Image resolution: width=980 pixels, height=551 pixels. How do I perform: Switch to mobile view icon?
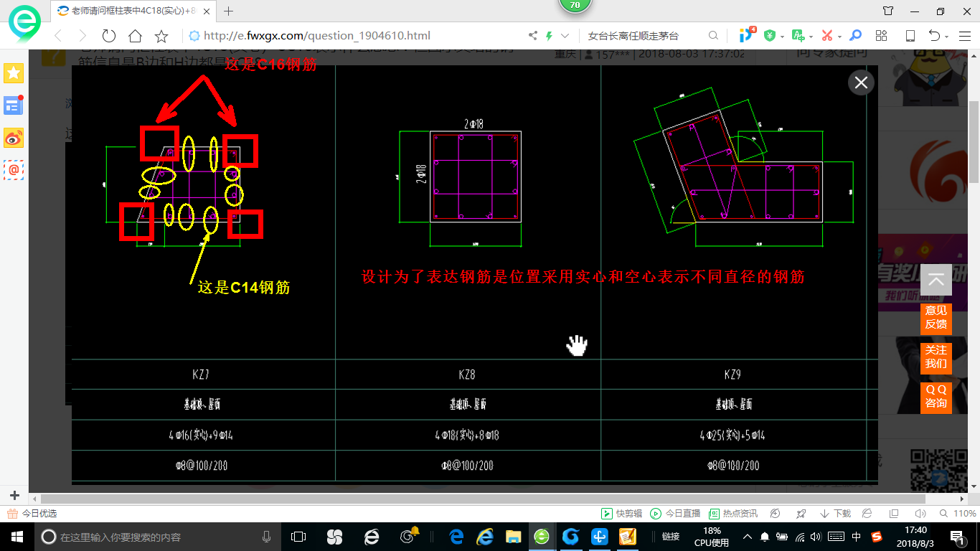click(x=910, y=36)
